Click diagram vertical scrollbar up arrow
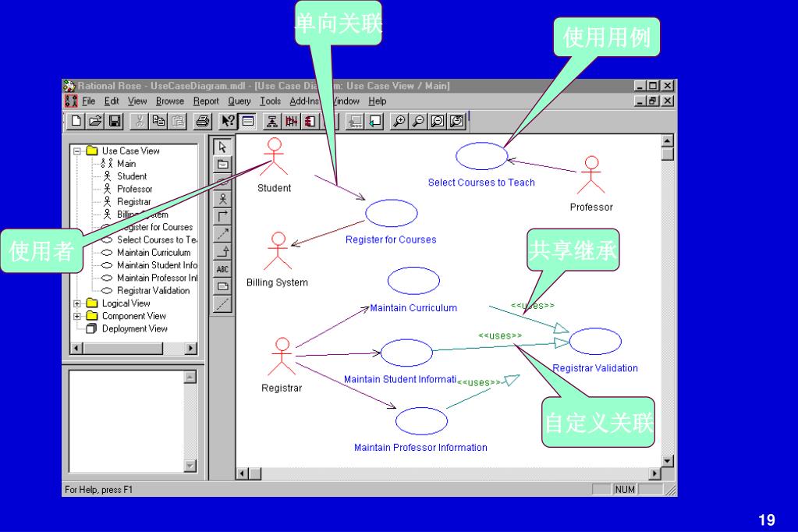The height and width of the screenshot is (532, 798). pos(668,140)
